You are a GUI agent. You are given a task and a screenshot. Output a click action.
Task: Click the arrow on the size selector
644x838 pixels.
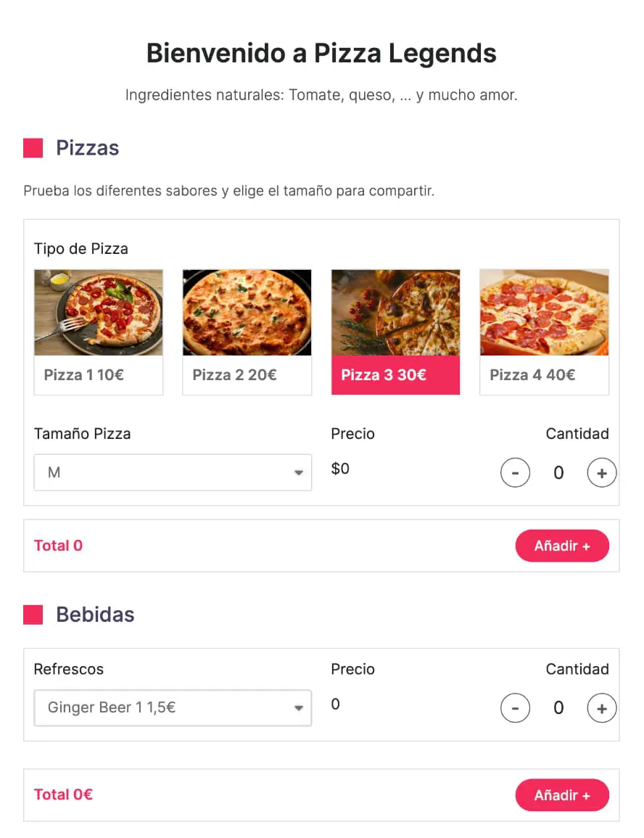pos(298,473)
